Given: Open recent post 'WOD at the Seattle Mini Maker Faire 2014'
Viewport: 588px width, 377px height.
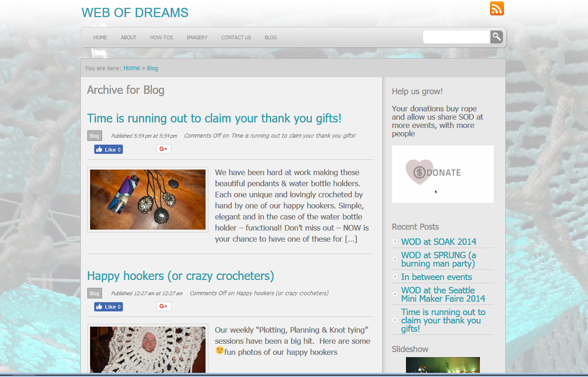Looking at the screenshot, I should click(443, 294).
